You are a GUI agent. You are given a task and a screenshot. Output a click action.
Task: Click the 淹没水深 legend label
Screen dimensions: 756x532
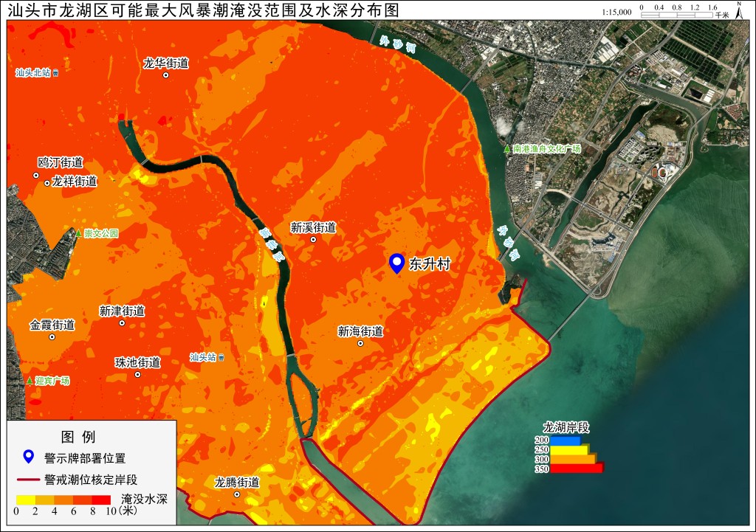[144, 499]
